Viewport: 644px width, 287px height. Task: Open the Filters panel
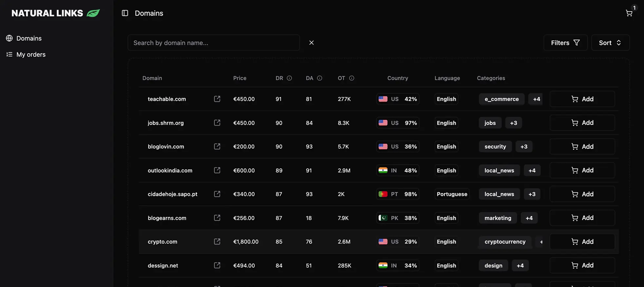click(565, 43)
